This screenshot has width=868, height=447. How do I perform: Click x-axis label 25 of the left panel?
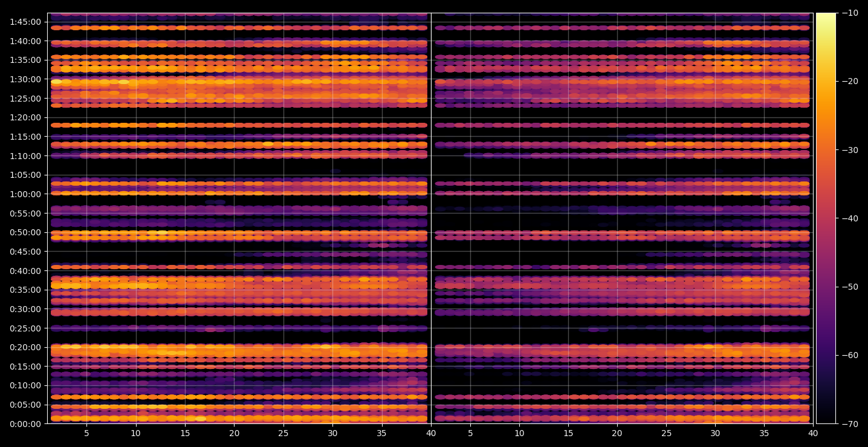283,433
